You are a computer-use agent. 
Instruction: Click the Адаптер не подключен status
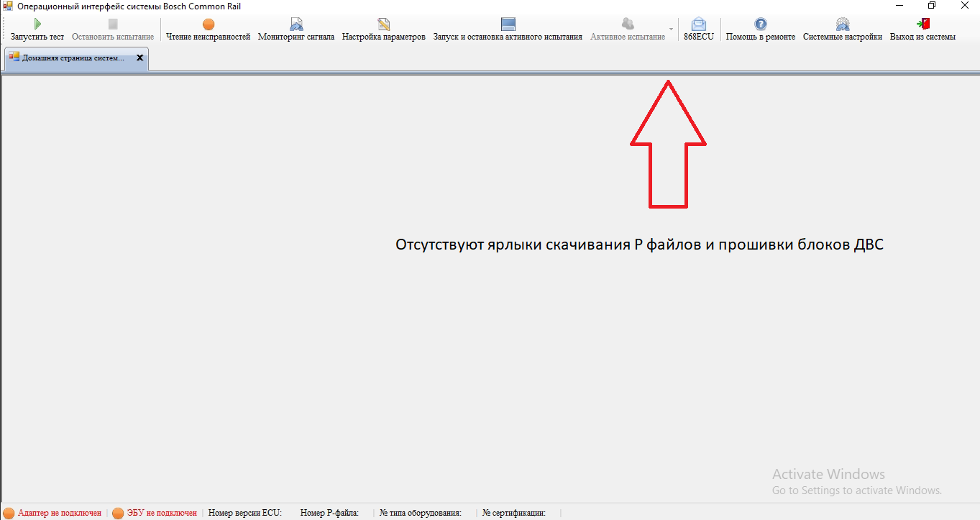tap(52, 513)
